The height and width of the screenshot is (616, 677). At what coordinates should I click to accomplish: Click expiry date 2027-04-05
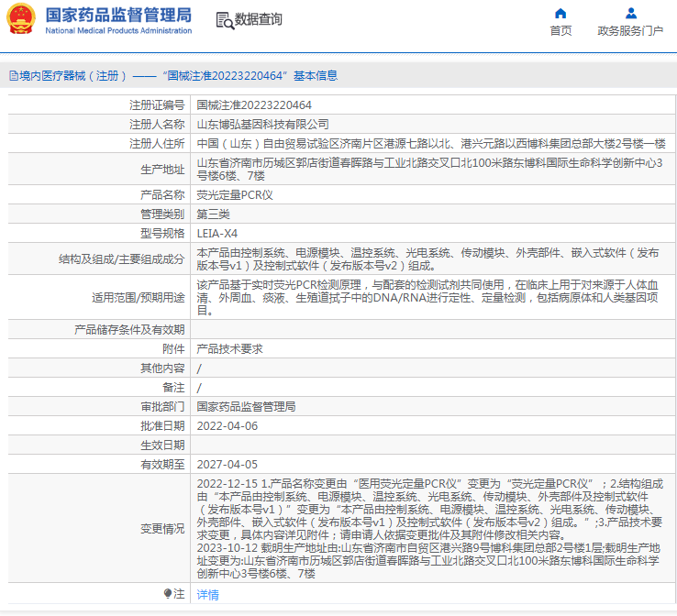228,464
